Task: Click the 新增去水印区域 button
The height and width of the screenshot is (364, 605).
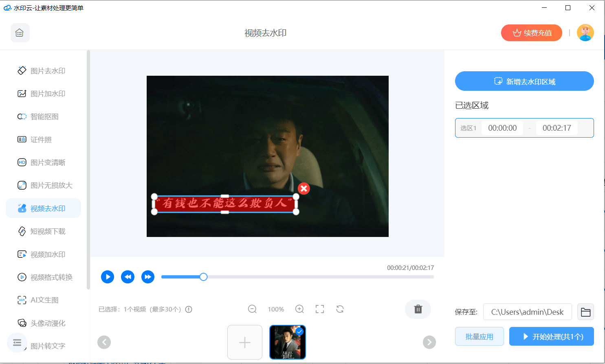Action: pyautogui.click(x=524, y=81)
